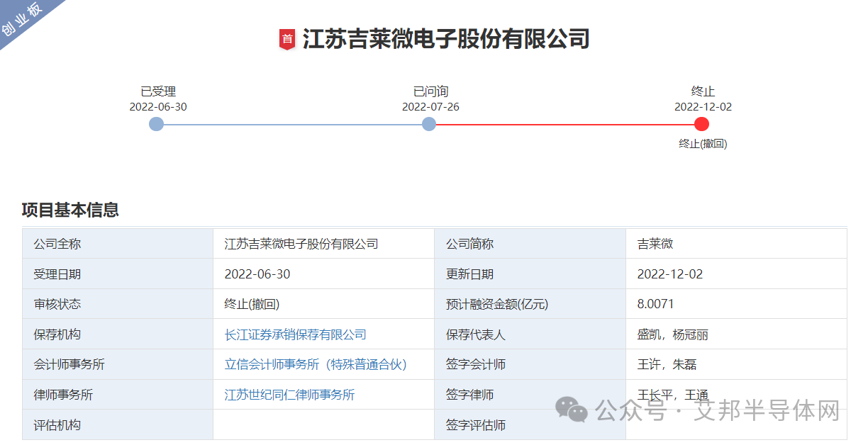The width and height of the screenshot is (868, 445).
Task: Click the 公司简称 label cell
Action: click(530, 244)
